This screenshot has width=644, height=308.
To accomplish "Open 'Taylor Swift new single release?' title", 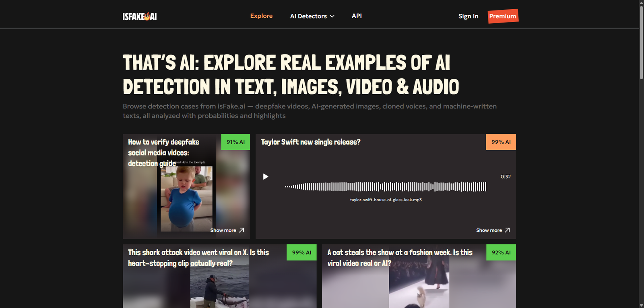I will click(310, 142).
